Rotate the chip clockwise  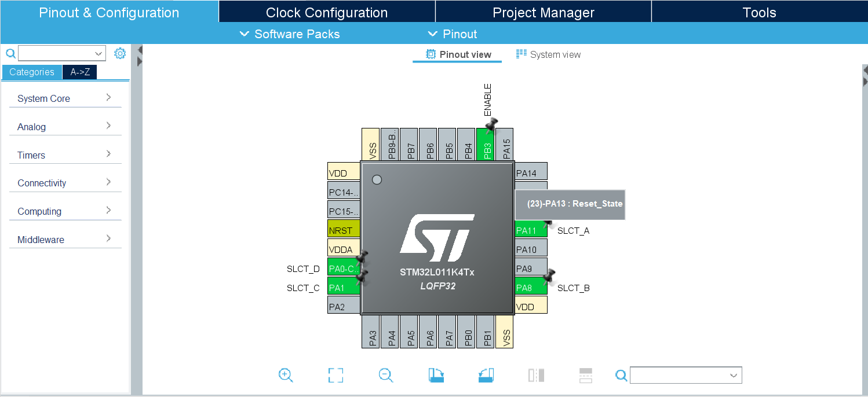click(436, 375)
